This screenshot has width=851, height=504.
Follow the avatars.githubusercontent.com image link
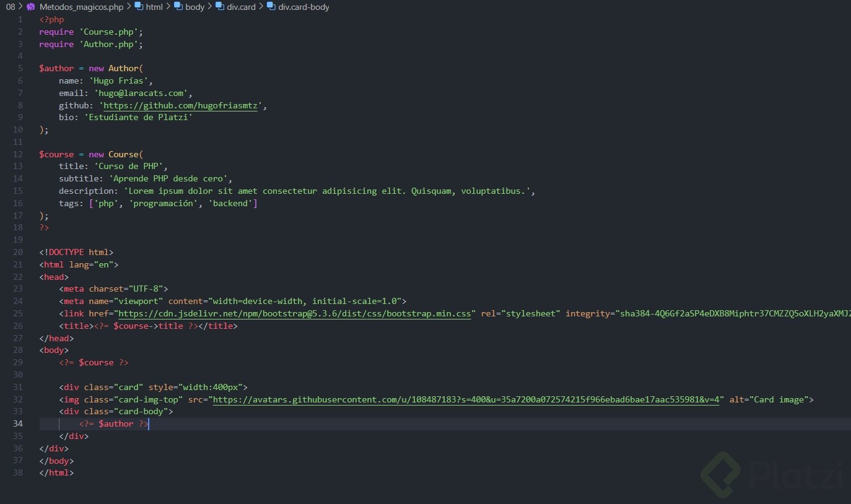click(x=468, y=399)
